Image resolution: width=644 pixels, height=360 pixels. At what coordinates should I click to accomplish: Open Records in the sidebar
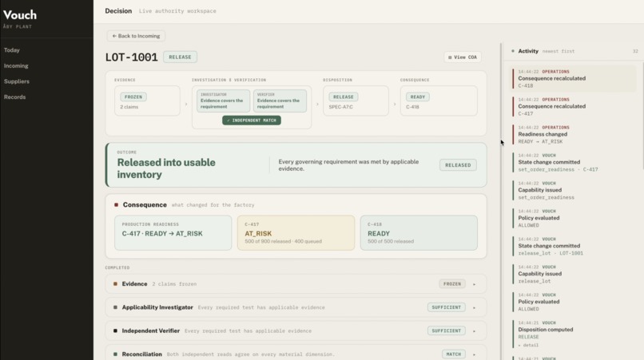[15, 97]
